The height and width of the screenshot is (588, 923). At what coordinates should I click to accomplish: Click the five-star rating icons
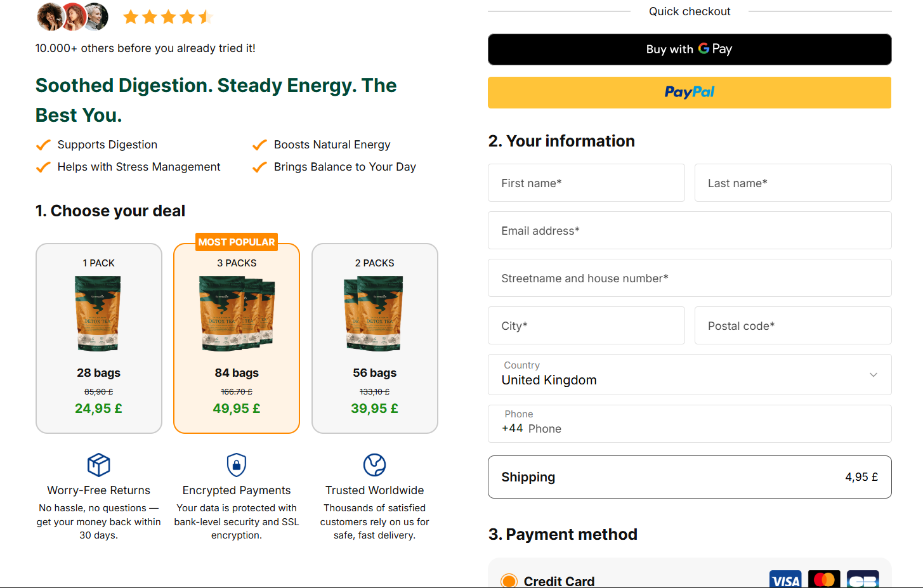pos(167,17)
